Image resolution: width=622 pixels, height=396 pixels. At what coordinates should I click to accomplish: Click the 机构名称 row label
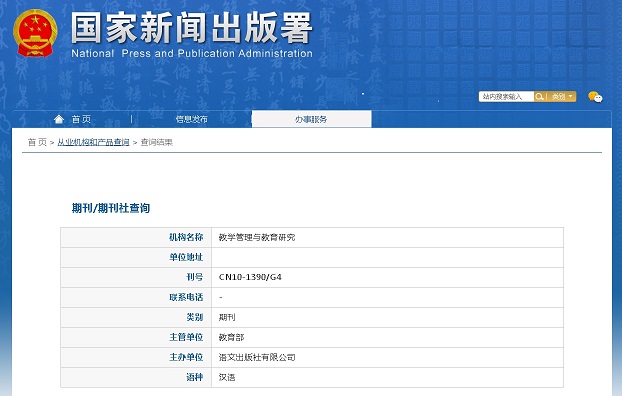pos(186,237)
